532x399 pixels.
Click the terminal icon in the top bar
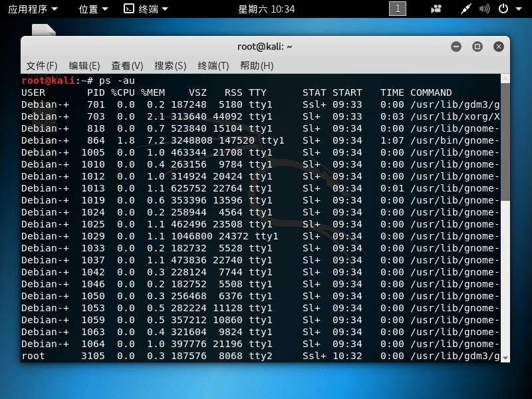[x=129, y=9]
